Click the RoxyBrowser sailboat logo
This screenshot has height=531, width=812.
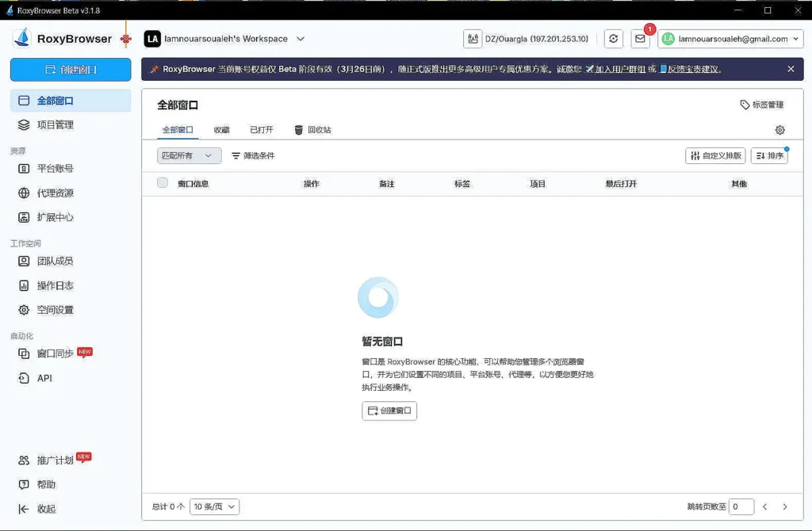[x=22, y=38]
